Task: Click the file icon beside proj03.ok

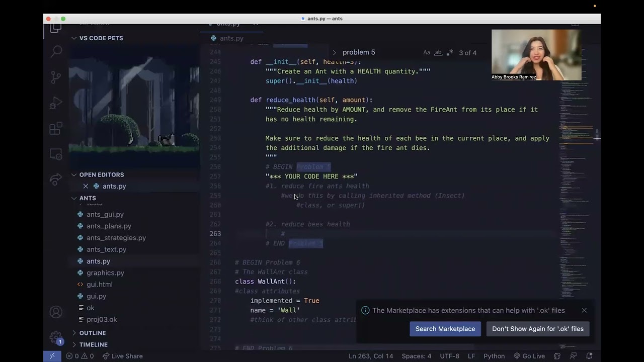Action: coord(80,319)
